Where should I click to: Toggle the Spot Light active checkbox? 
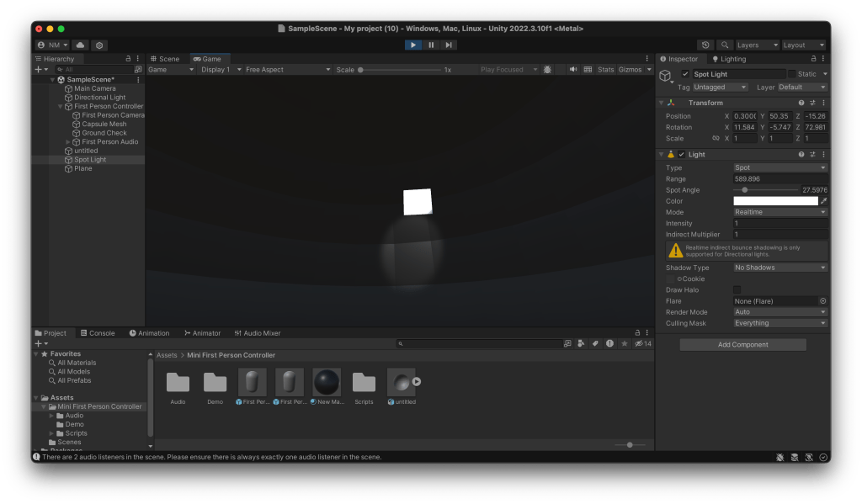coord(685,74)
